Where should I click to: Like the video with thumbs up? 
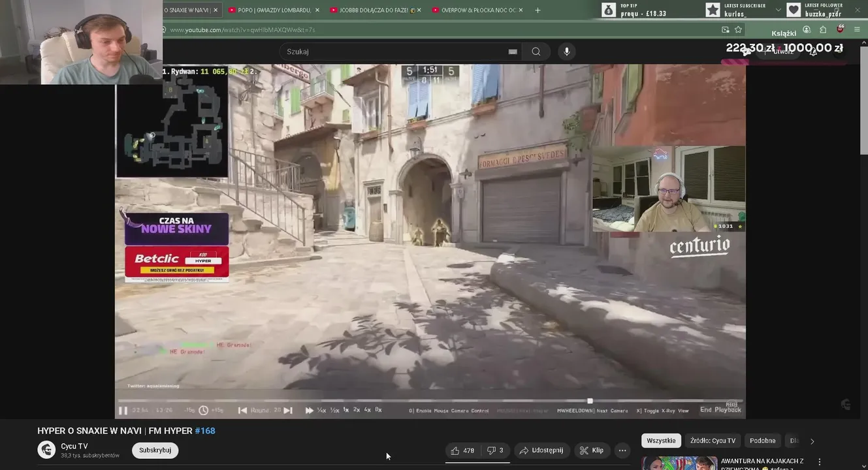462,450
